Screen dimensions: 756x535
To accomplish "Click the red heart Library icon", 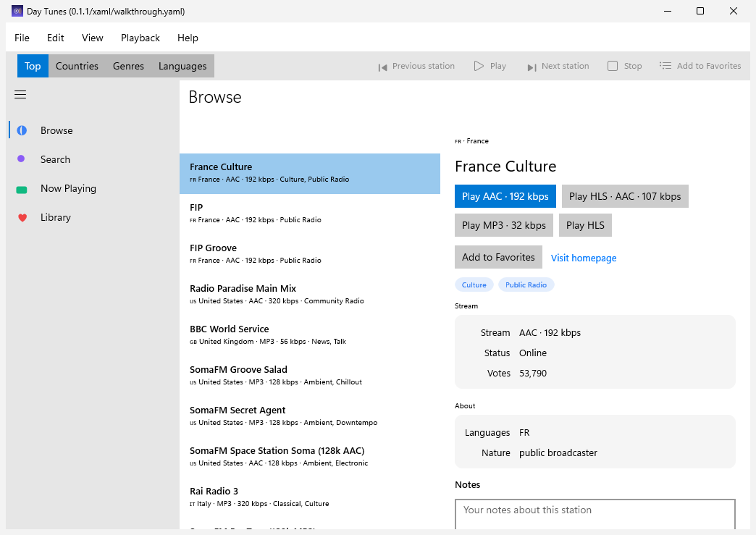I will click(22, 218).
